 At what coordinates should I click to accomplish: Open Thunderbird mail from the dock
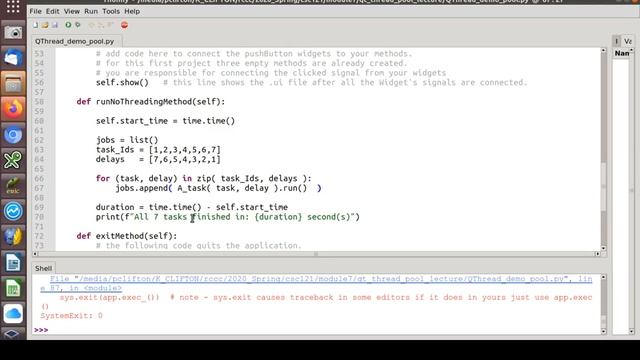coord(13,58)
